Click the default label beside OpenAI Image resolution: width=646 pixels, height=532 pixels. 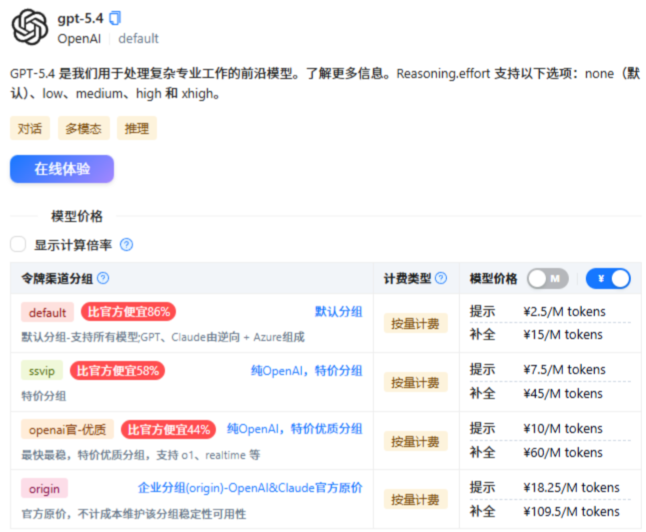point(138,39)
